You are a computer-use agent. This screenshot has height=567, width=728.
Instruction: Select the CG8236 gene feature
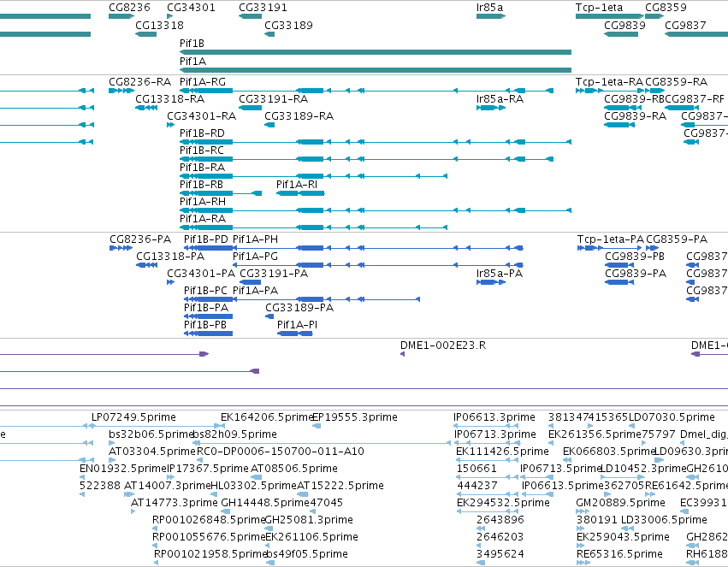[x=121, y=16]
